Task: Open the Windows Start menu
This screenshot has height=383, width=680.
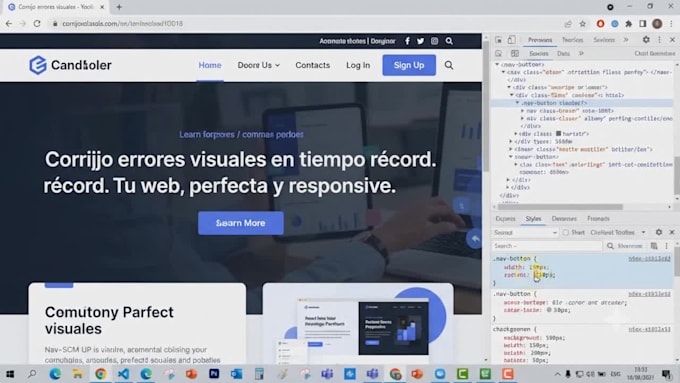Action: coord(10,373)
